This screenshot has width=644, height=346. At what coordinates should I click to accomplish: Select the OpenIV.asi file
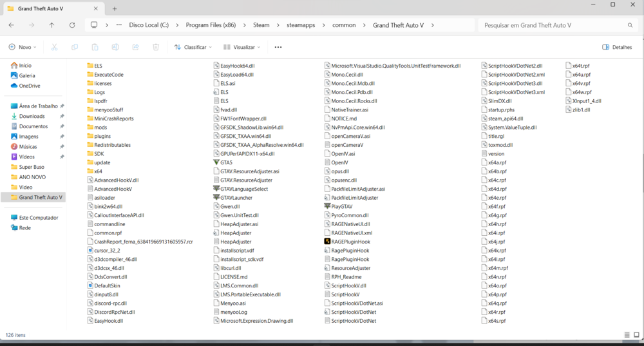[x=339, y=154]
